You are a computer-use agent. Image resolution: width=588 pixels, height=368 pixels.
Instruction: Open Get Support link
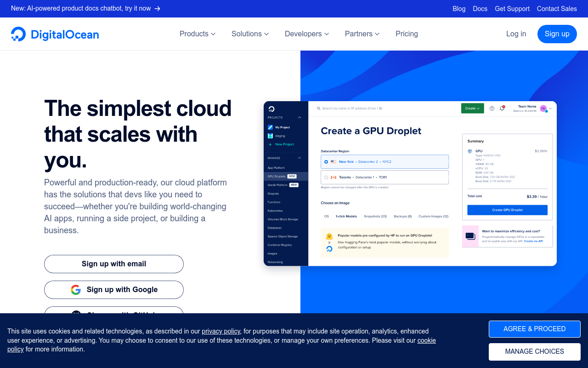pyautogui.click(x=512, y=9)
